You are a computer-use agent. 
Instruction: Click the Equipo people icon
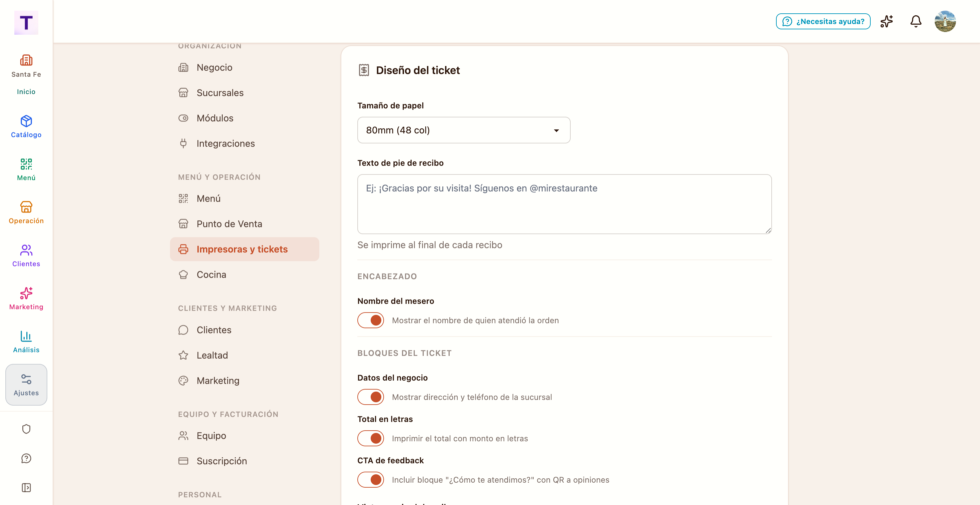pyautogui.click(x=183, y=436)
